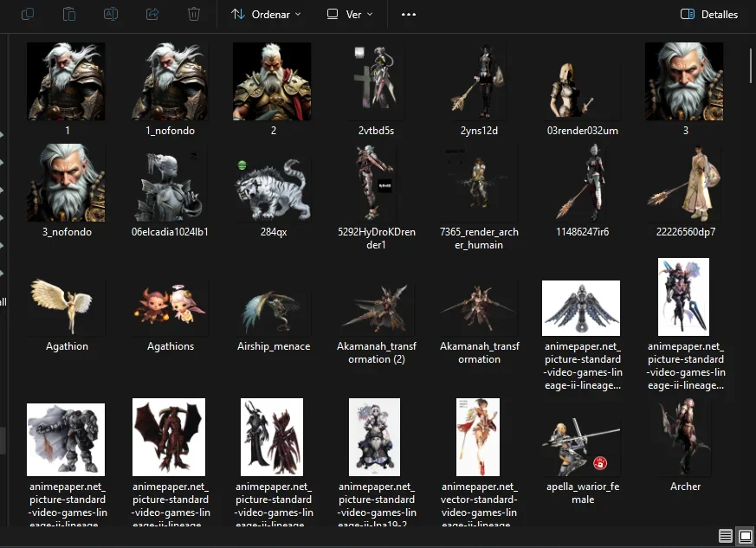Select the 11486247ir6 thumbnail

(x=581, y=183)
